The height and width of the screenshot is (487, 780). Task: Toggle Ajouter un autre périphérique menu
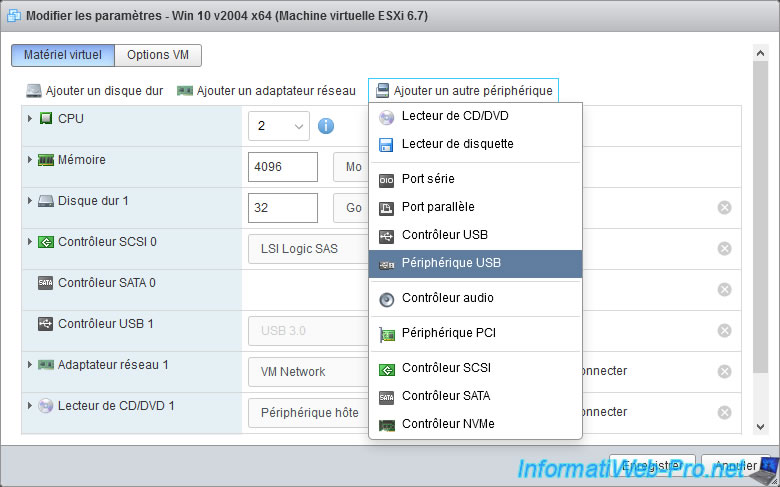click(463, 91)
